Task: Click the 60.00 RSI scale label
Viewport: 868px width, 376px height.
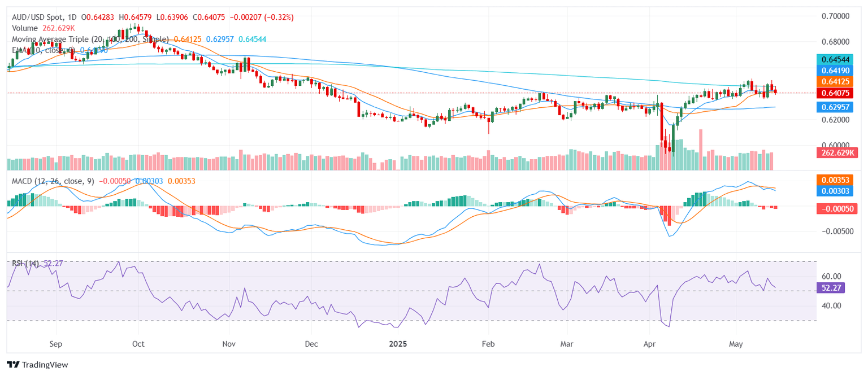Action: pyautogui.click(x=831, y=276)
